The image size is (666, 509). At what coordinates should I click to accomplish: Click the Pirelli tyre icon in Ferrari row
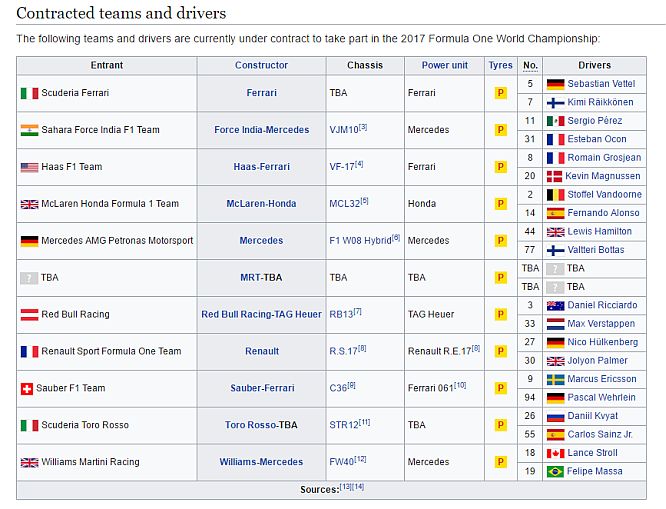[x=500, y=93]
